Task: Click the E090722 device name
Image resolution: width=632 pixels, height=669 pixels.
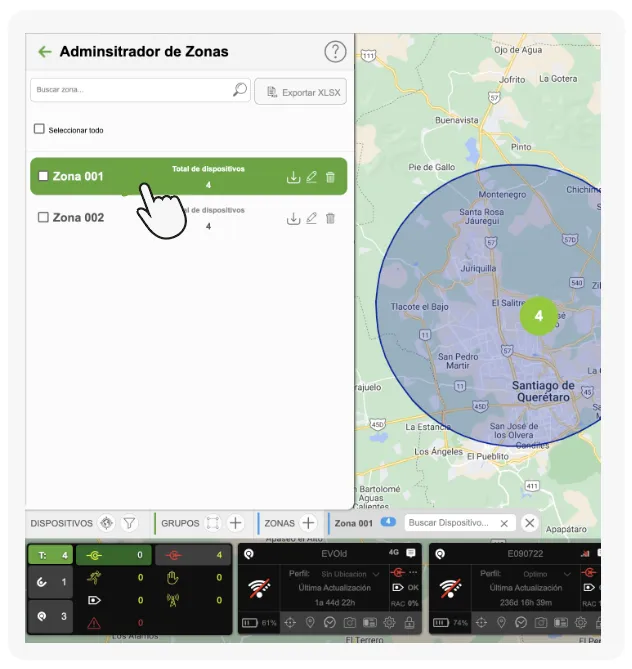Action: [525, 553]
